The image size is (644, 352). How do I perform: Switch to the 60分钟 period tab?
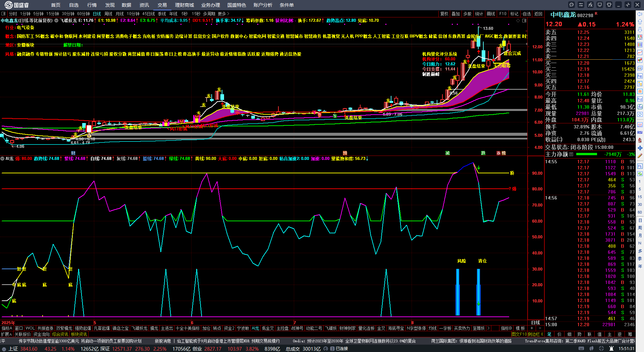83,14
